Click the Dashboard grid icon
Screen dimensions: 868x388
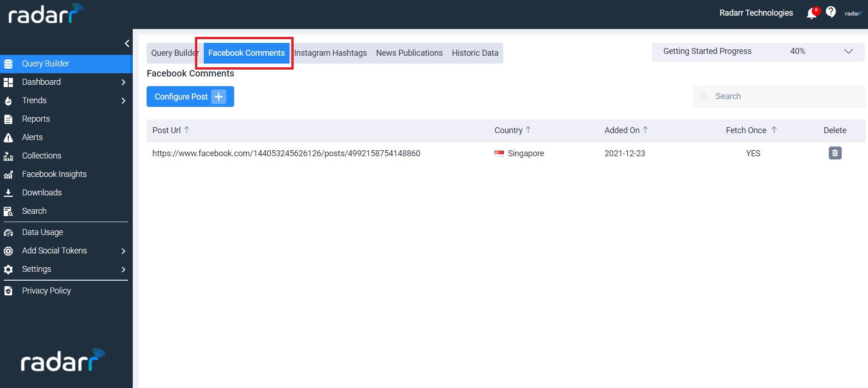(8, 82)
